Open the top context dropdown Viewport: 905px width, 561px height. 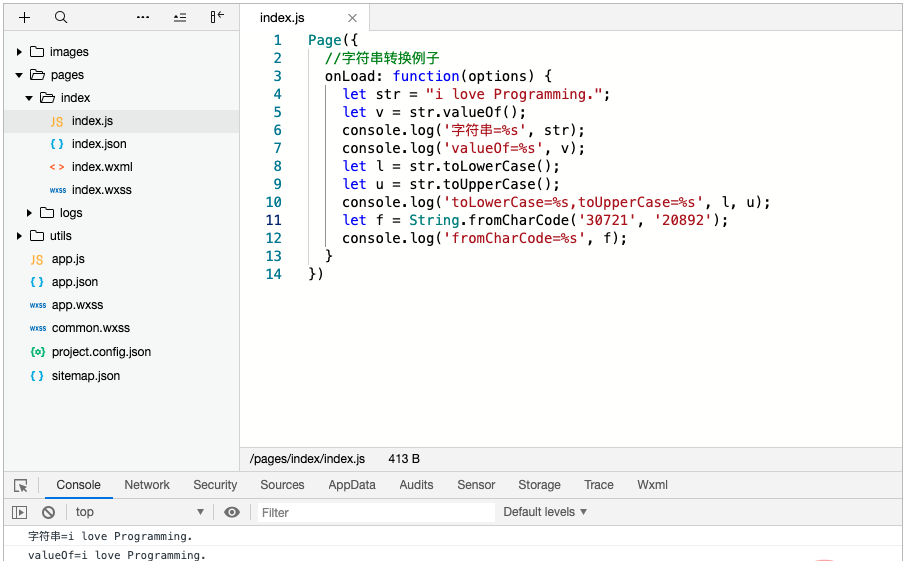point(140,512)
